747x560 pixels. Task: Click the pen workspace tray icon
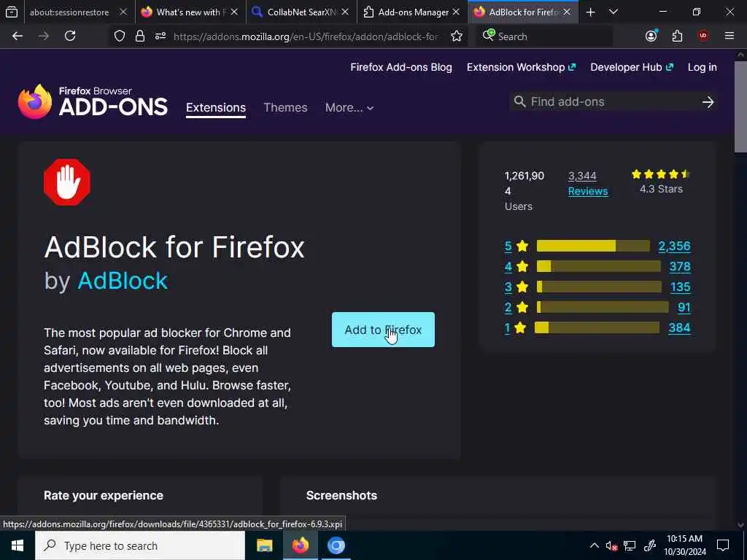click(650, 545)
